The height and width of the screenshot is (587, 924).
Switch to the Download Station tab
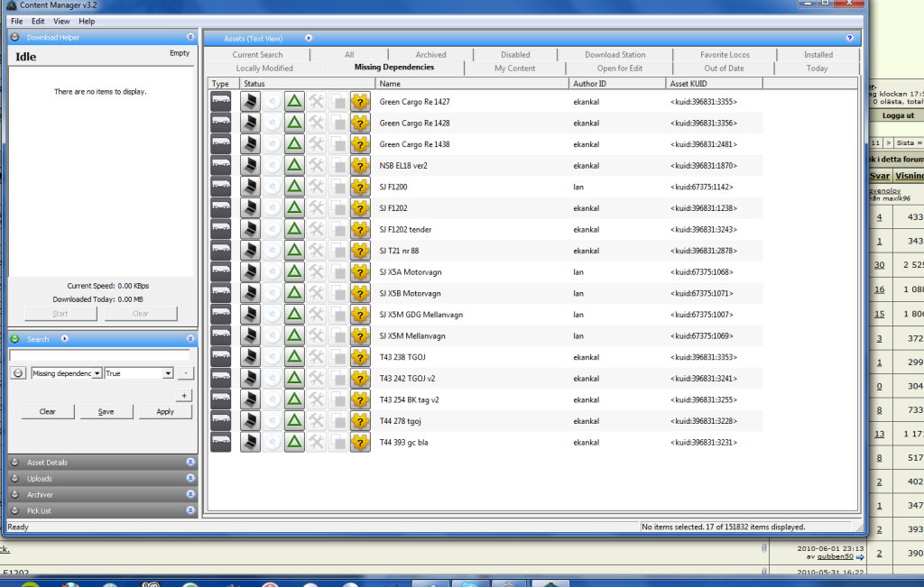point(614,54)
